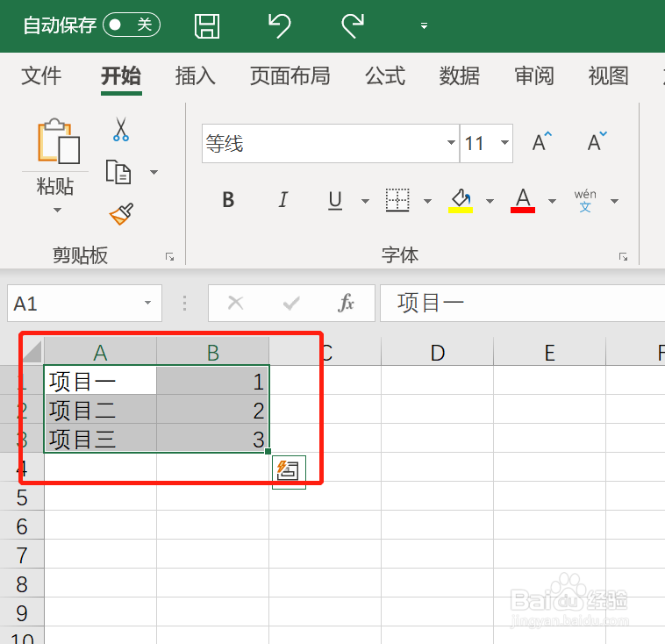Click the wén phonetic guide icon
This screenshot has width=665, height=644.
(585, 201)
